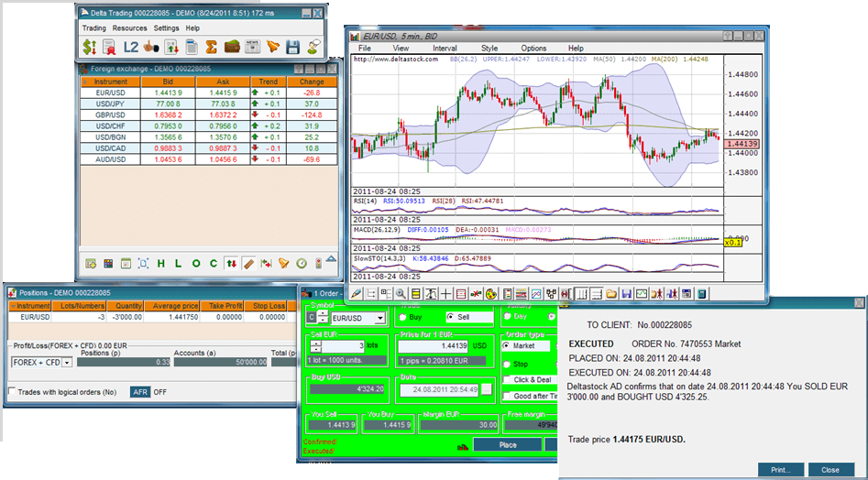The width and height of the screenshot is (868, 480).
Task: Click the green O button in Foreign exchange toolbar
Action: [x=195, y=264]
